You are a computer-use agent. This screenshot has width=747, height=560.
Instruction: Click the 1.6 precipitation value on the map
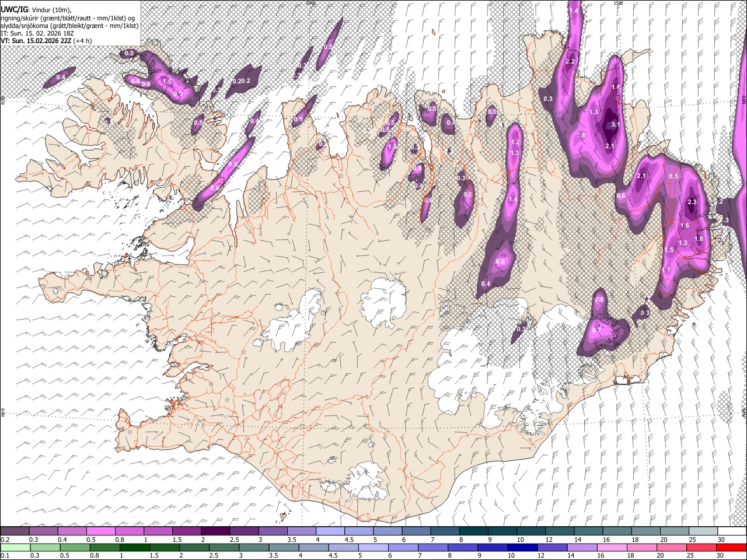click(685, 226)
